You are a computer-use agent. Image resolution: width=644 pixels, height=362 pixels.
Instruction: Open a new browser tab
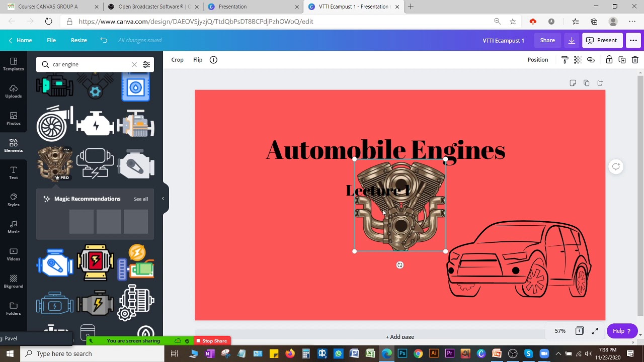(x=411, y=7)
